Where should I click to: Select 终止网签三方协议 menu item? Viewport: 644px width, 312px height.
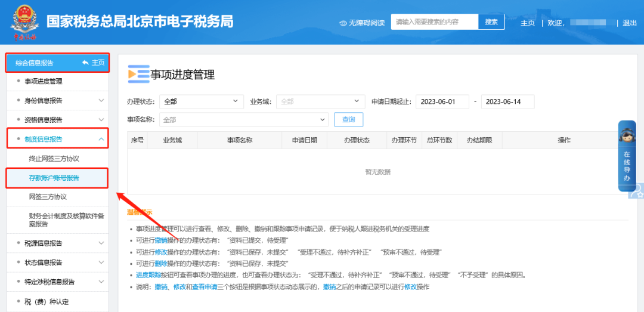pyautogui.click(x=54, y=159)
